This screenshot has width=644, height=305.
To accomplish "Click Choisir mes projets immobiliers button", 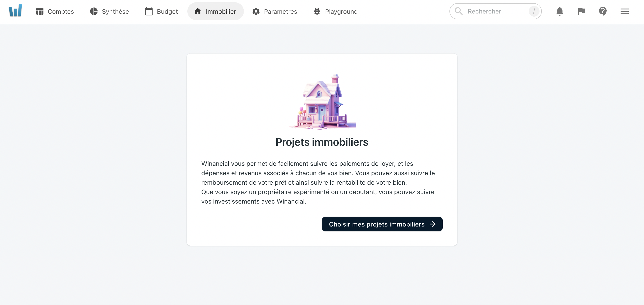I will coord(381,224).
